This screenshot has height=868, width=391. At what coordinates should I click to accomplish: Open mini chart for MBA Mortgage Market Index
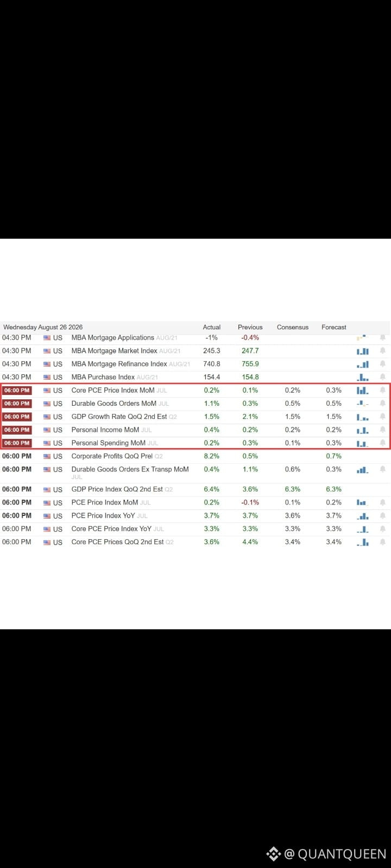363,351
